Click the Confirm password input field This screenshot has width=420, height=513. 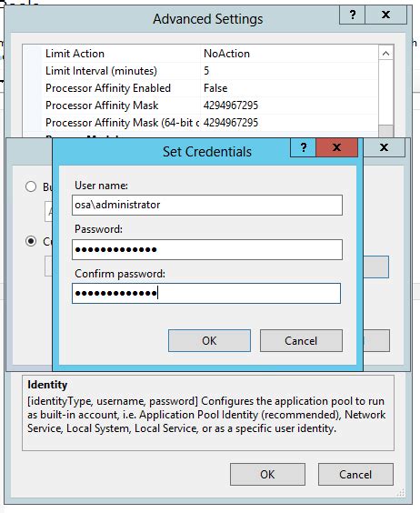point(206,294)
